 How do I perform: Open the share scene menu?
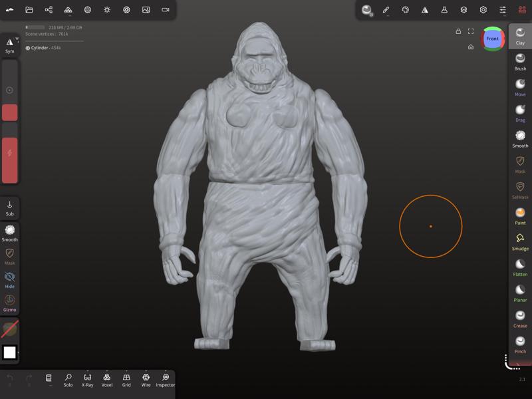pyautogui.click(x=49, y=10)
